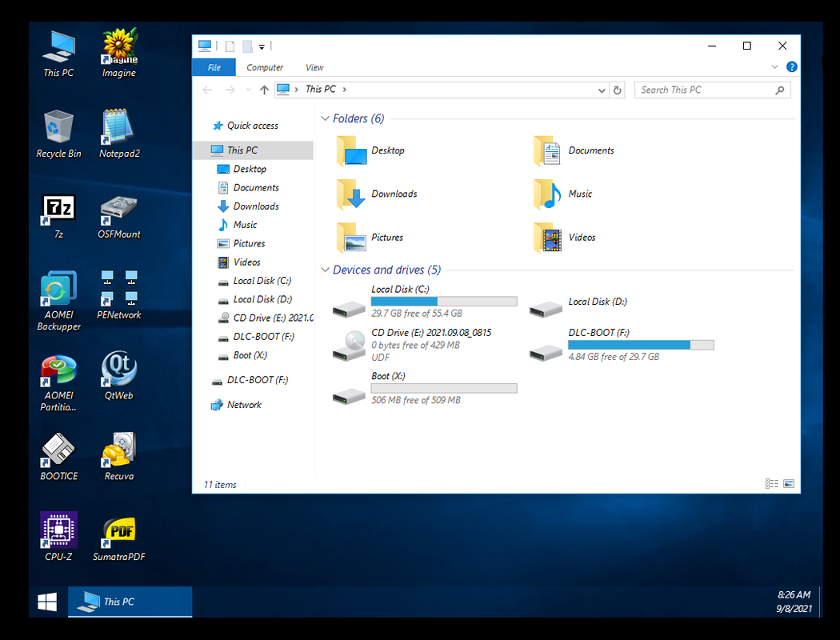The width and height of the screenshot is (840, 640).
Task: Open the Documents folder in Folders group
Action: point(574,150)
